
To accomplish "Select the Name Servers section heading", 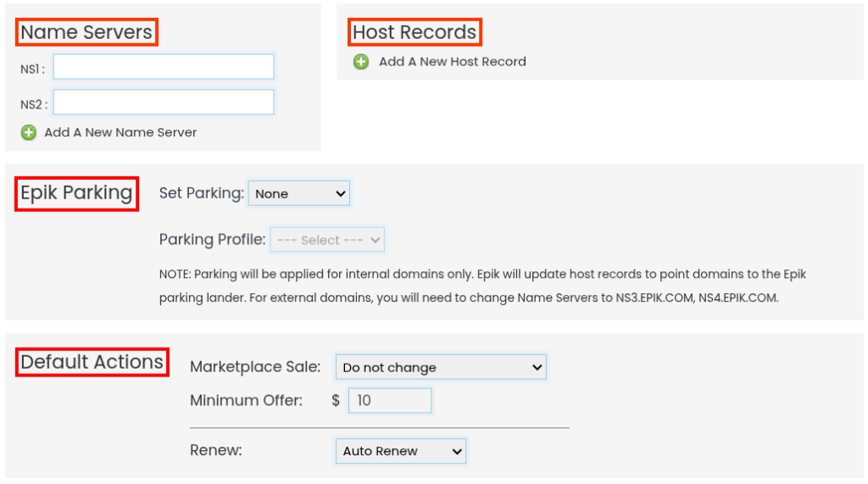I will [86, 32].
